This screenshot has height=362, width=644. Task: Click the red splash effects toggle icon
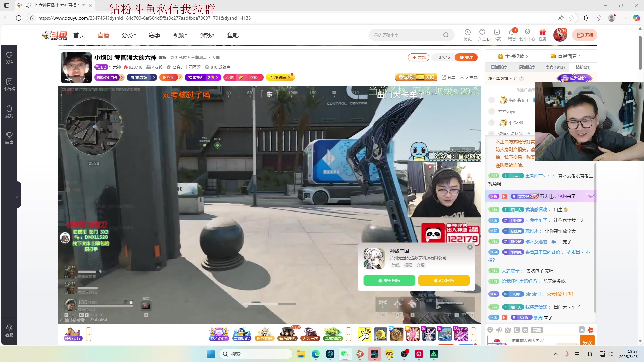590,330
